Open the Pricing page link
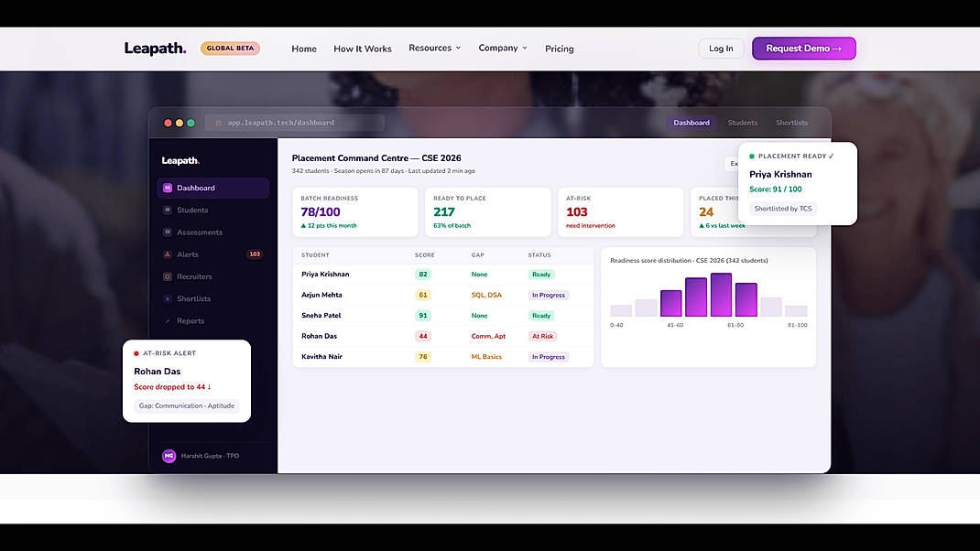Image resolution: width=980 pixels, height=551 pixels. pyautogui.click(x=560, y=49)
